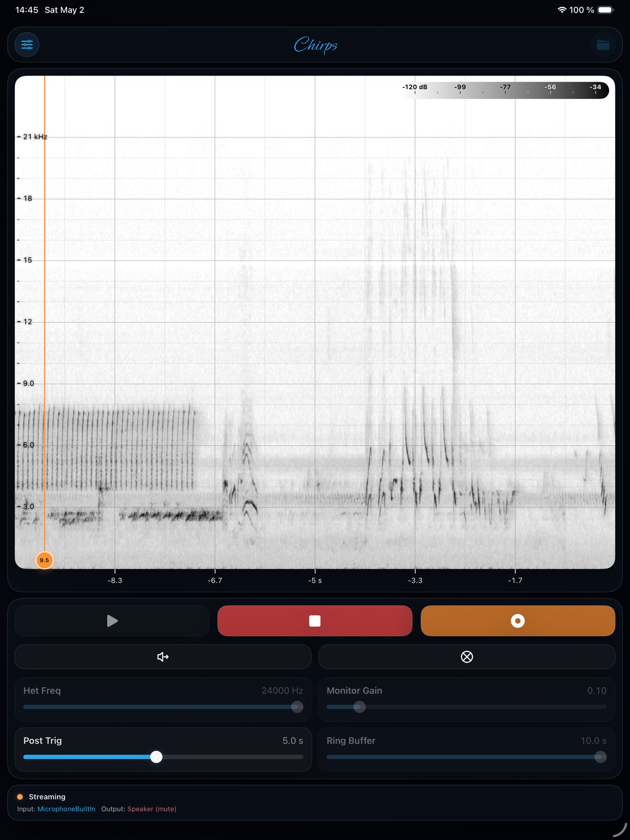This screenshot has height=840, width=630.
Task: Click the Monitor Gain label
Action: click(354, 691)
